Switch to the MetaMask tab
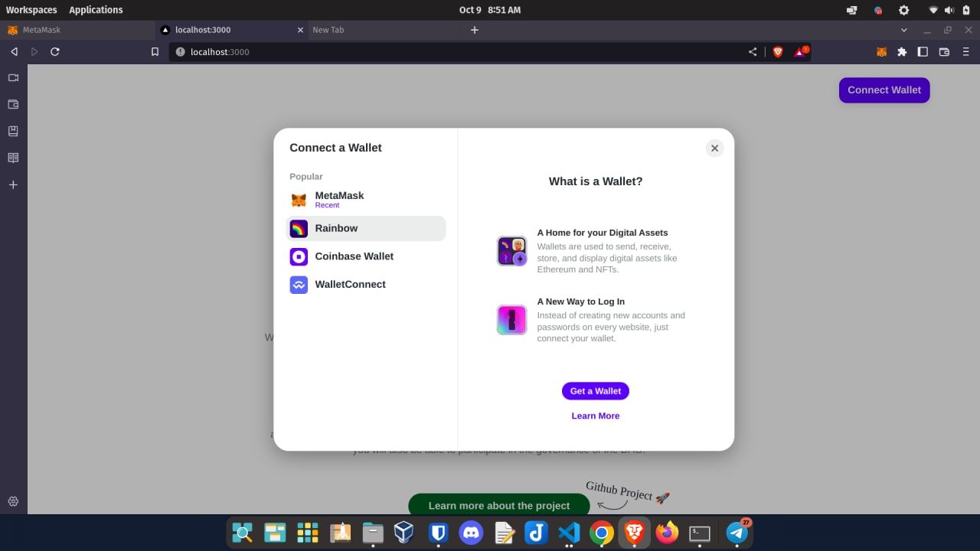980x551 pixels. (77, 30)
